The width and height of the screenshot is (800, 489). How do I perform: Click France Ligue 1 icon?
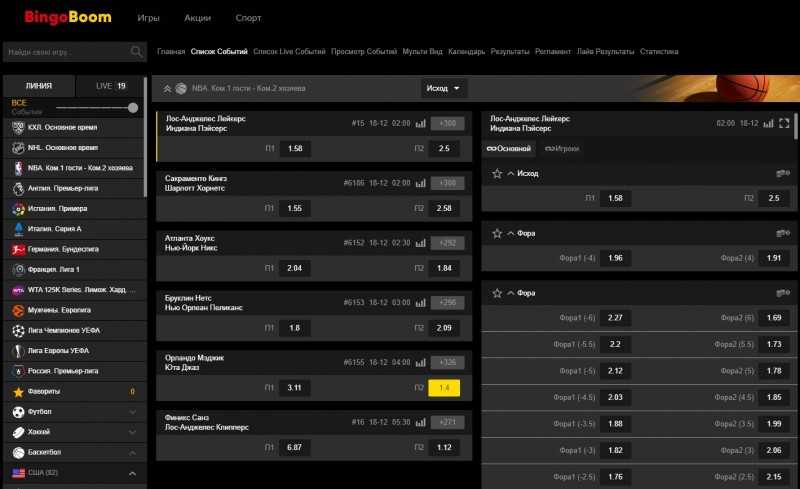pos(18,270)
